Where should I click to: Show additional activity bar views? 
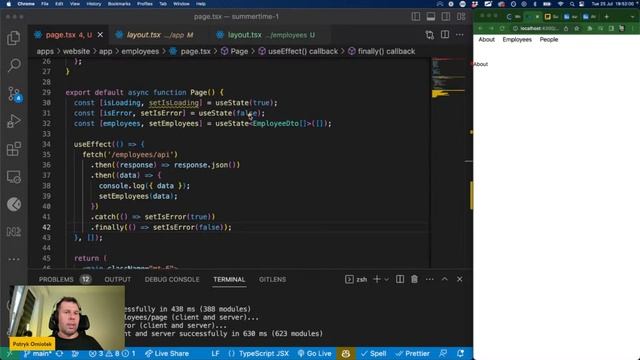[x=14, y=259]
